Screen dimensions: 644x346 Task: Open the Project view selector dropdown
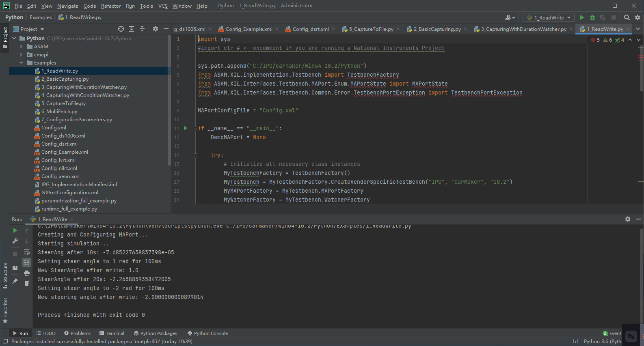(x=29, y=29)
